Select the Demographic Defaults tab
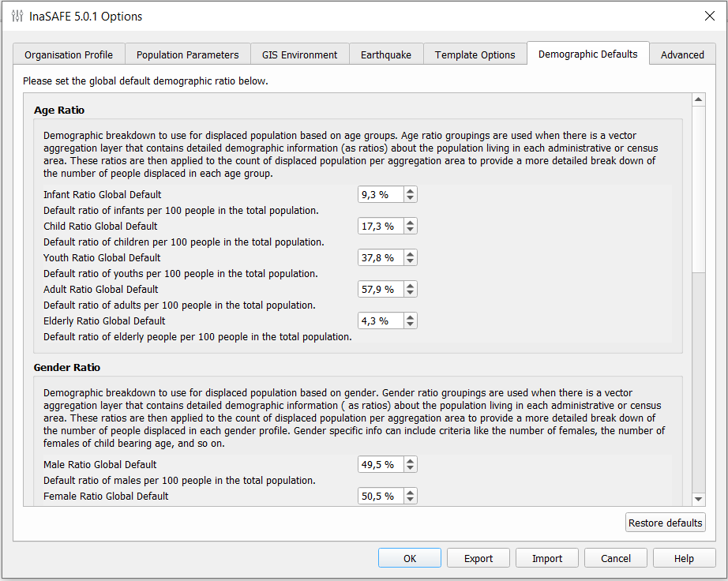This screenshot has width=728, height=581. (x=587, y=54)
